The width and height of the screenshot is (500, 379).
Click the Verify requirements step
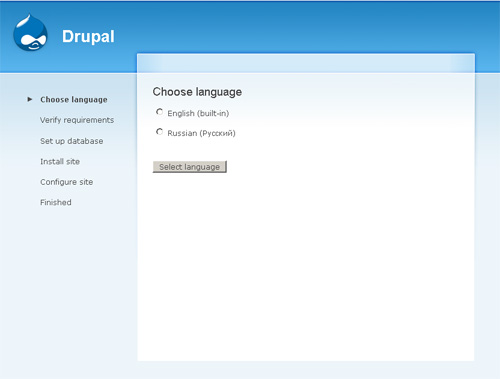(77, 120)
